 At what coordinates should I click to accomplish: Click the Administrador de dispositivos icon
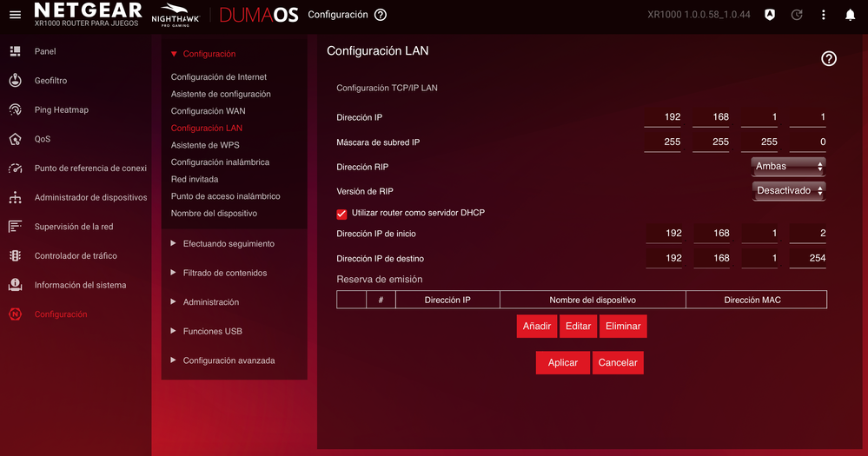point(15,197)
